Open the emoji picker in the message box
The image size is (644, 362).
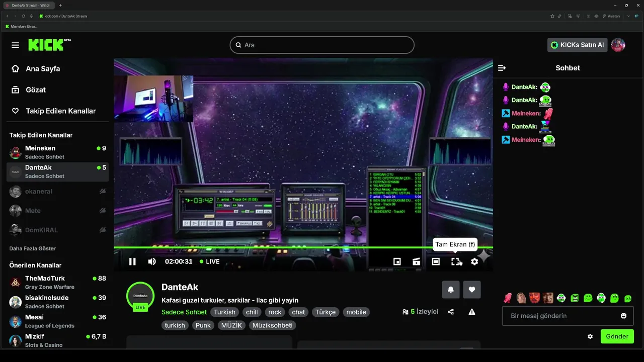(623, 316)
